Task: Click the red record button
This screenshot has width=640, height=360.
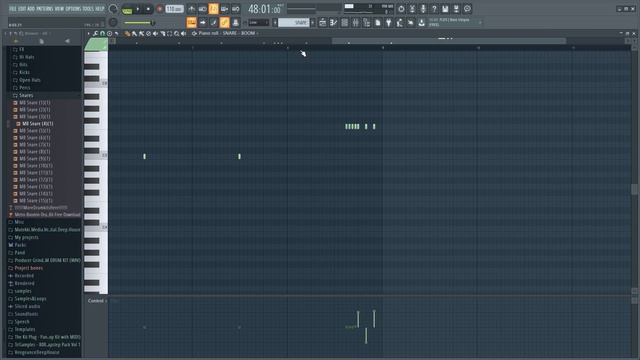Action: [160, 9]
